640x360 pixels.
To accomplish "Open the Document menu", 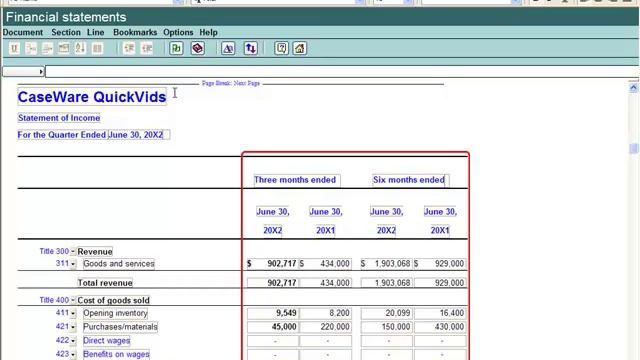I will point(23,32).
